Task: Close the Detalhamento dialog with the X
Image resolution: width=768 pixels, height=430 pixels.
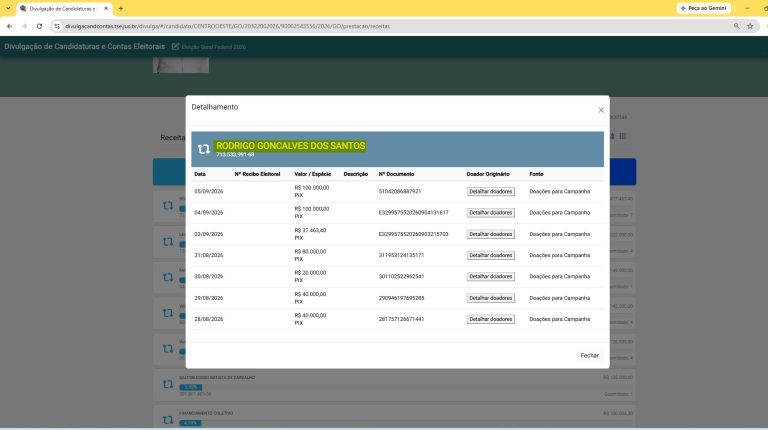Action: (601, 110)
